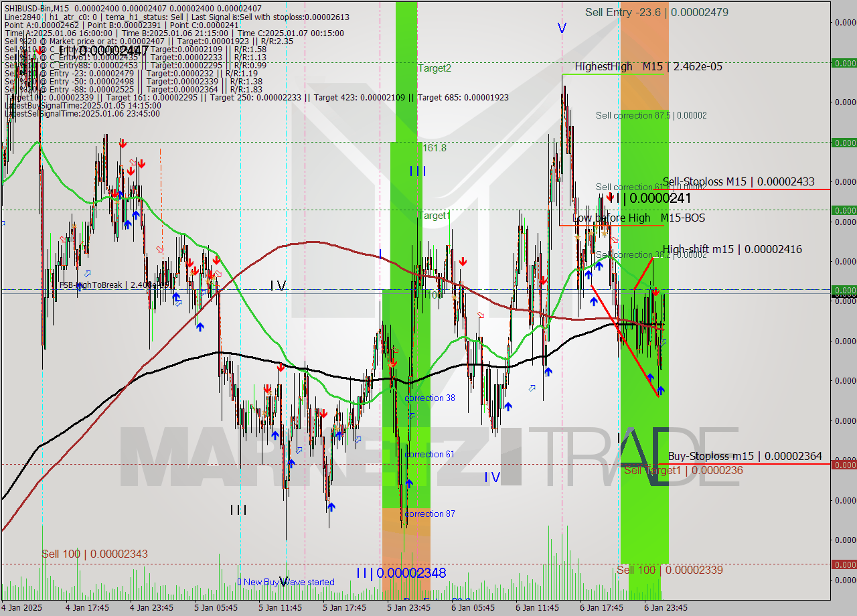This screenshot has width=857, height=616.
Task: Click the 'correction 38' label
Action: tap(430, 398)
